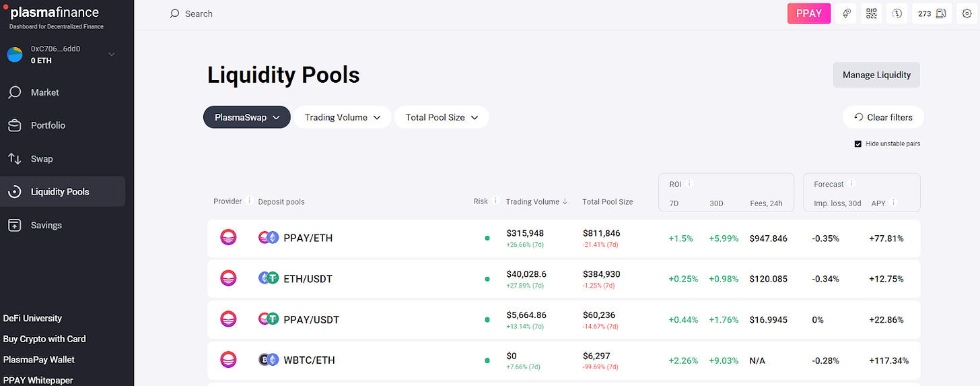Image resolution: width=980 pixels, height=386 pixels.
Task: Open settings gear icon
Action: [967, 13]
